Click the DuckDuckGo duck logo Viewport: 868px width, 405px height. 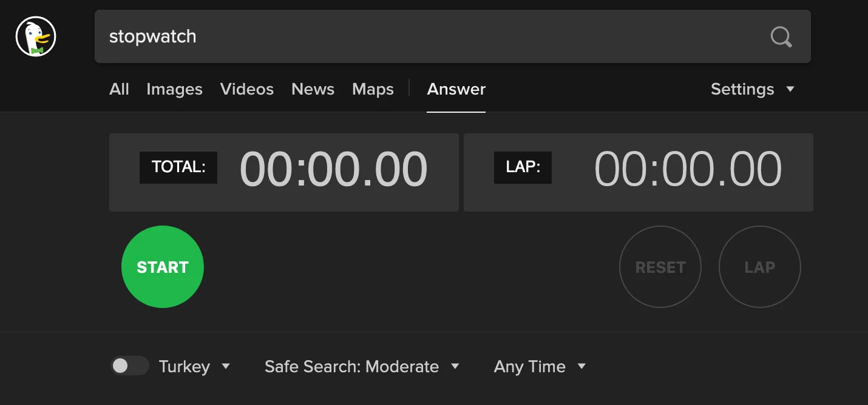pos(36,36)
